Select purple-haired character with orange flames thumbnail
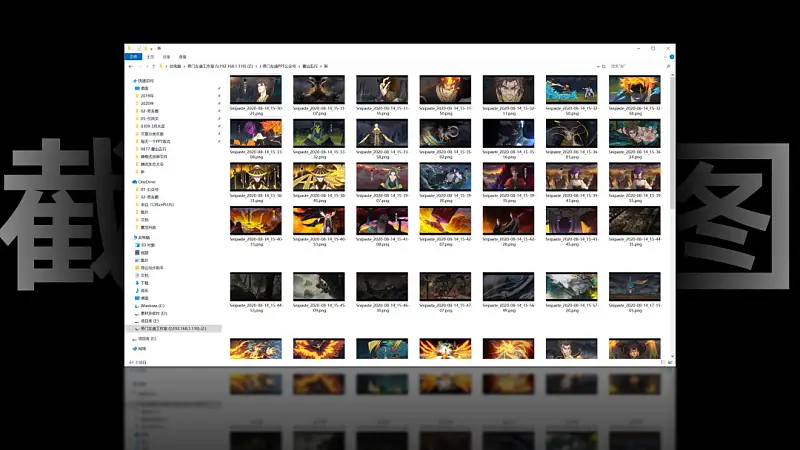 coord(256,133)
